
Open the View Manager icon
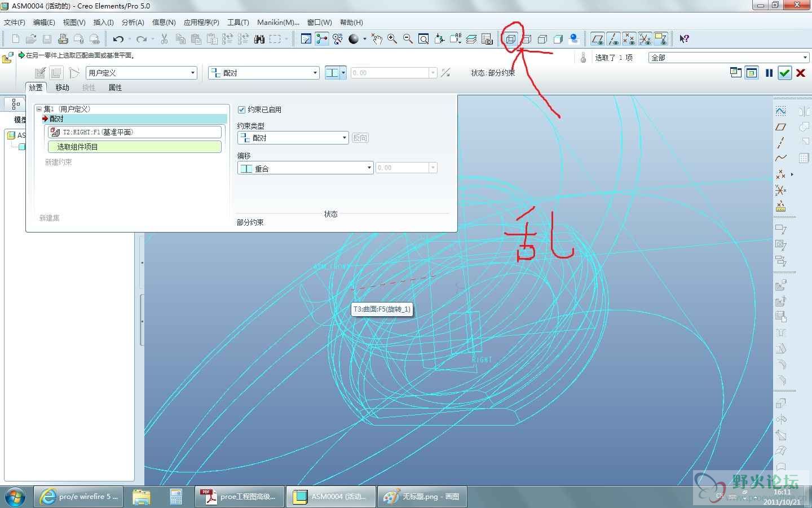pyautogui.click(x=487, y=39)
